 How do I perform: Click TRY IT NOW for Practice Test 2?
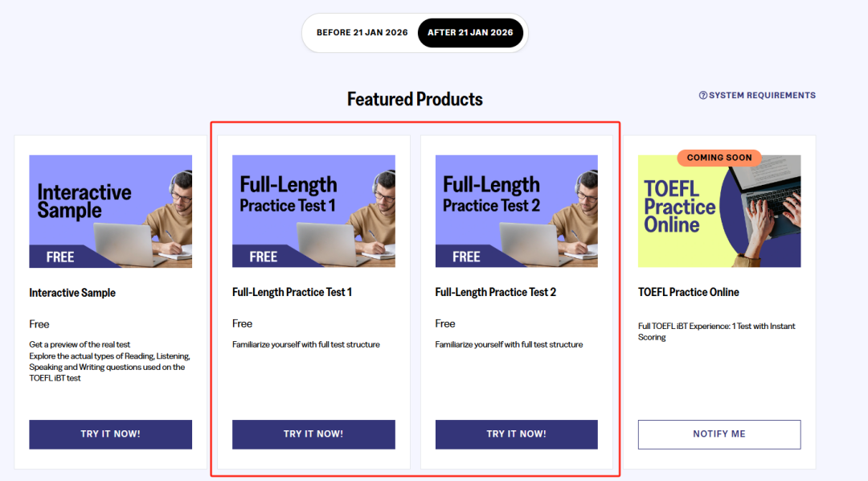coord(517,434)
